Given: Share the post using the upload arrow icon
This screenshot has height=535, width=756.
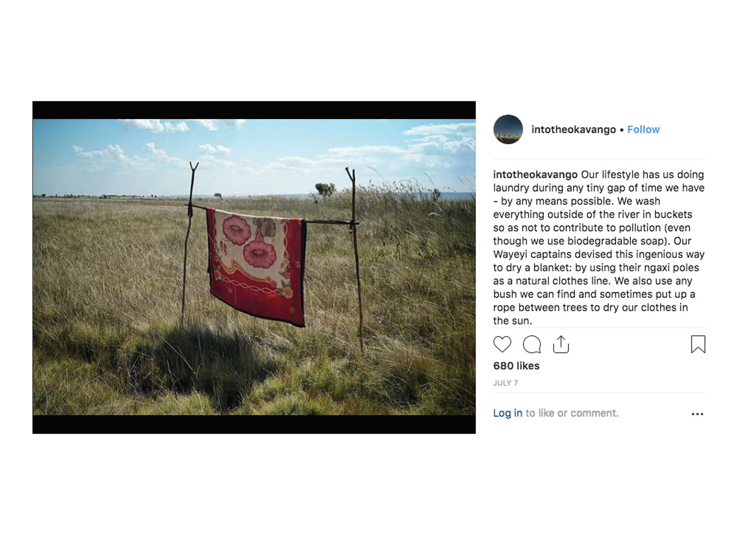Looking at the screenshot, I should point(561,344).
